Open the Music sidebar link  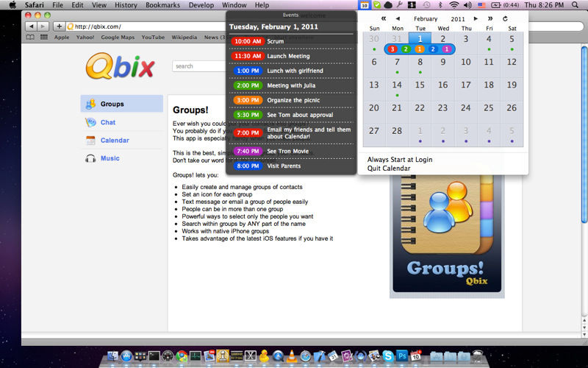point(110,158)
